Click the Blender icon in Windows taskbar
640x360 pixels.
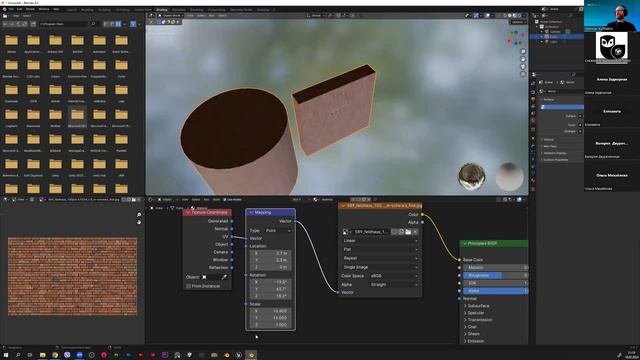251,355
